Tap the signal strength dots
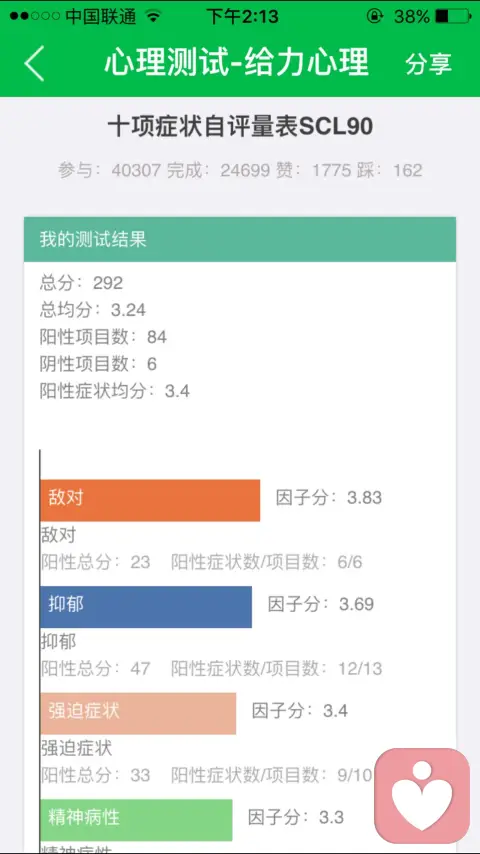The image size is (480, 854). coord(34,16)
